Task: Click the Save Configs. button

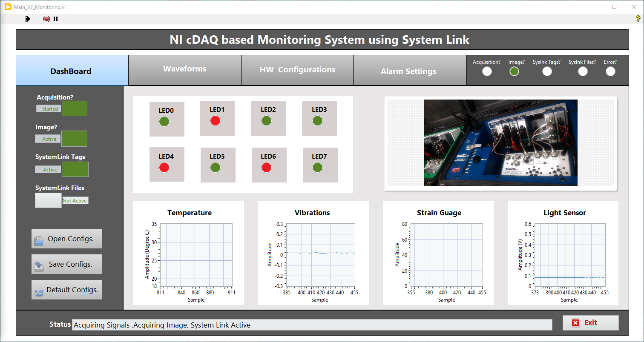Action: [67, 264]
